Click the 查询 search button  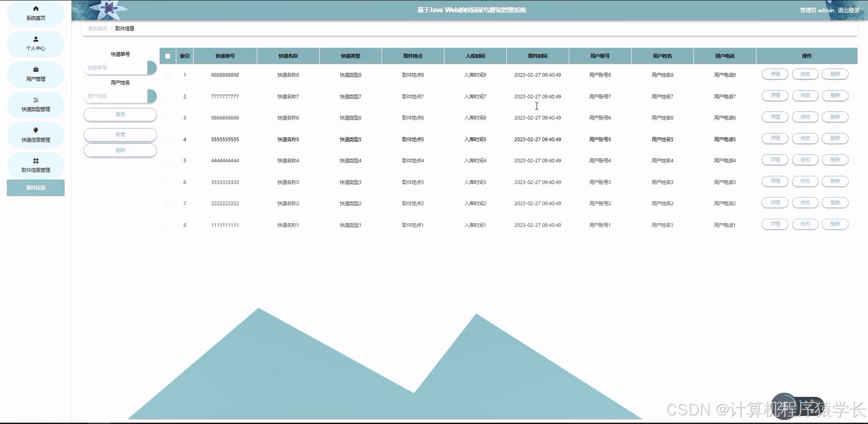(120, 114)
